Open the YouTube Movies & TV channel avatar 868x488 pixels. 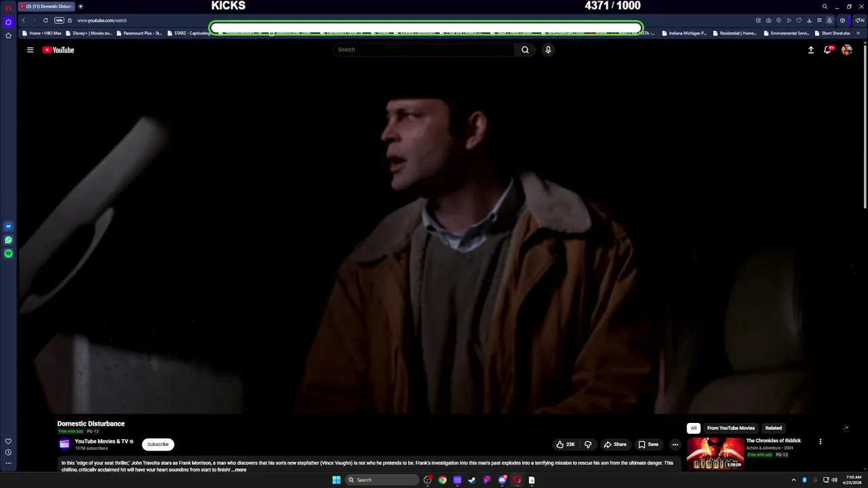[64, 444]
